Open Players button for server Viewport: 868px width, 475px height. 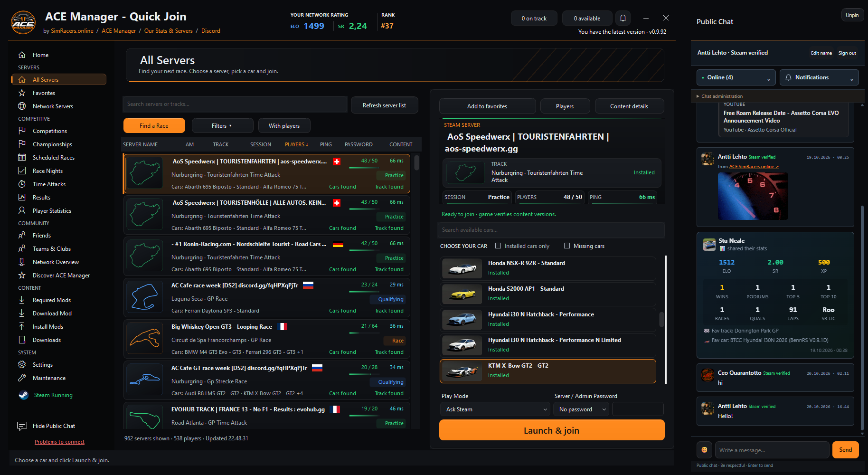tap(565, 106)
